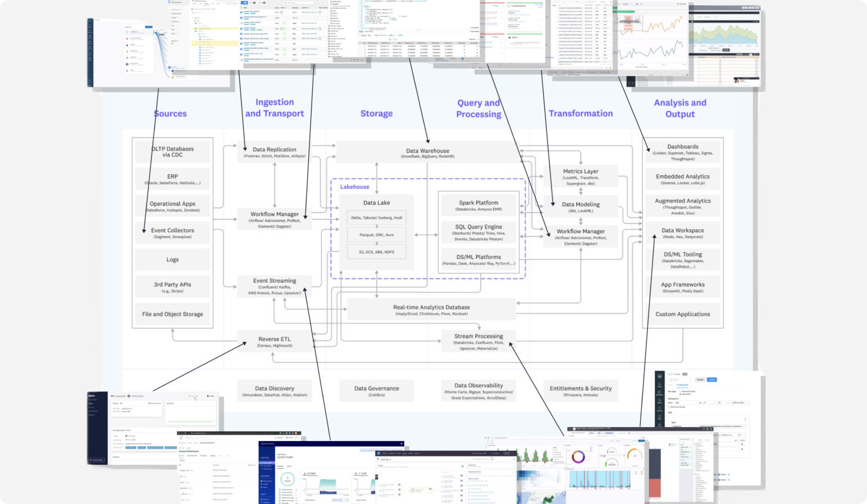Click the Databricks logo icon in the dark sidebar
867x504 pixels.
pyautogui.click(x=660, y=376)
